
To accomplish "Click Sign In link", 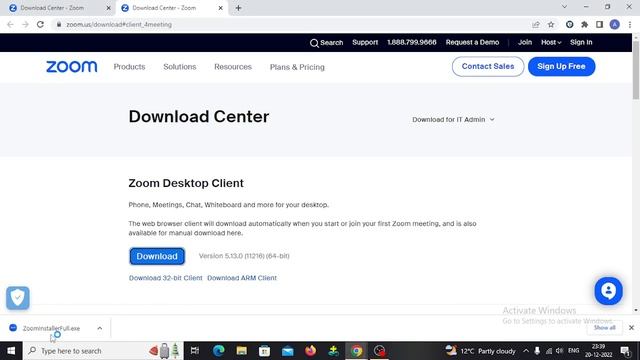I will 581,42.
